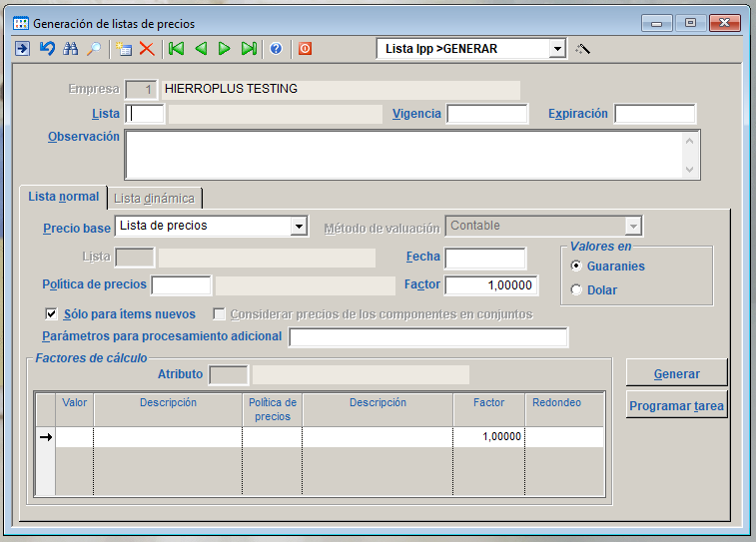Image resolution: width=756 pixels, height=542 pixels.
Task: Click into the Vigencia date field
Action: click(x=487, y=114)
